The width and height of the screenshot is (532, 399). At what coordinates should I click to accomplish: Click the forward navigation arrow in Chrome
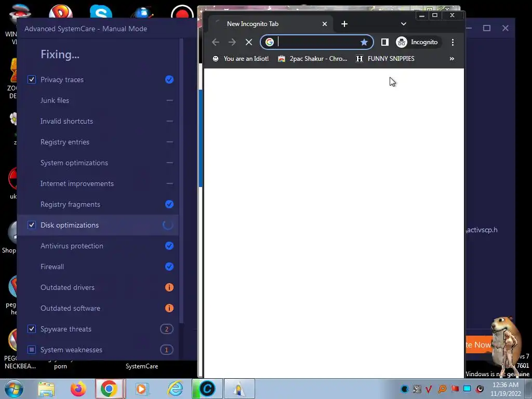click(x=232, y=42)
